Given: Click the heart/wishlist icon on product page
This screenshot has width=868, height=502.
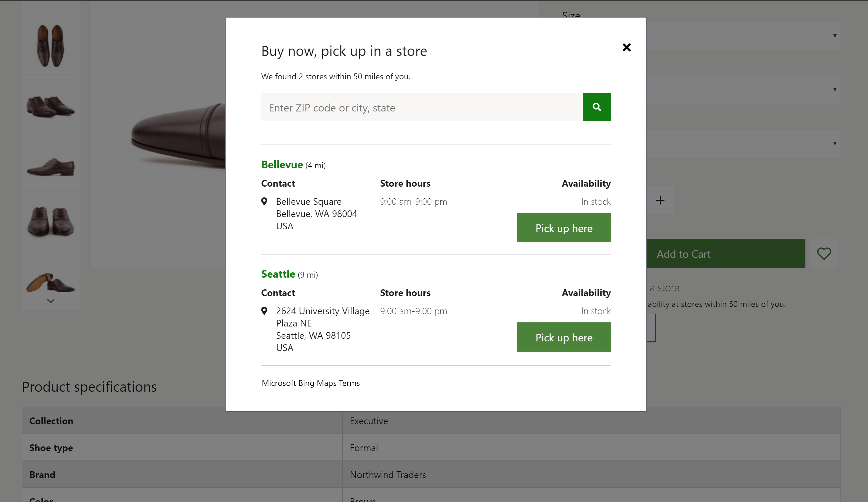Looking at the screenshot, I should [x=825, y=253].
